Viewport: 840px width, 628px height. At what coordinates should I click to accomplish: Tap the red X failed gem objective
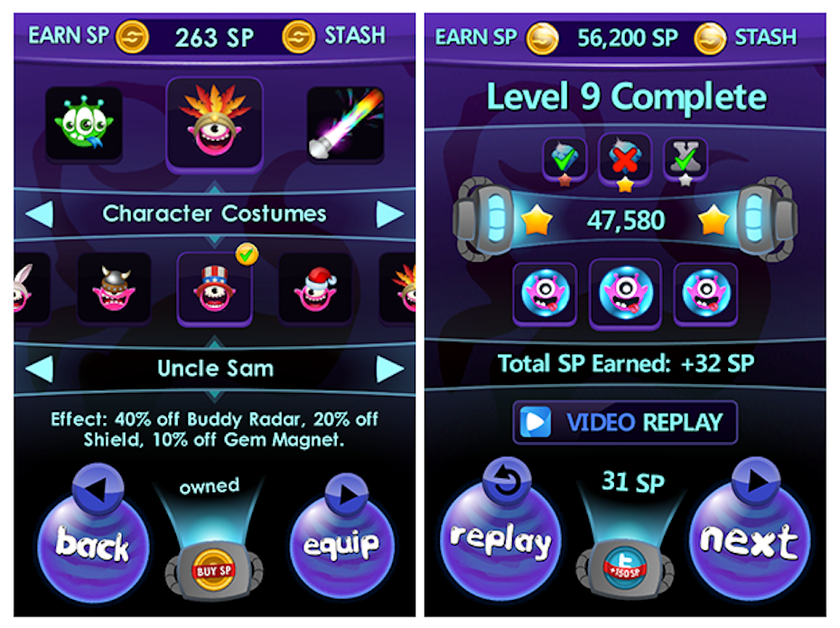pyautogui.click(x=625, y=159)
